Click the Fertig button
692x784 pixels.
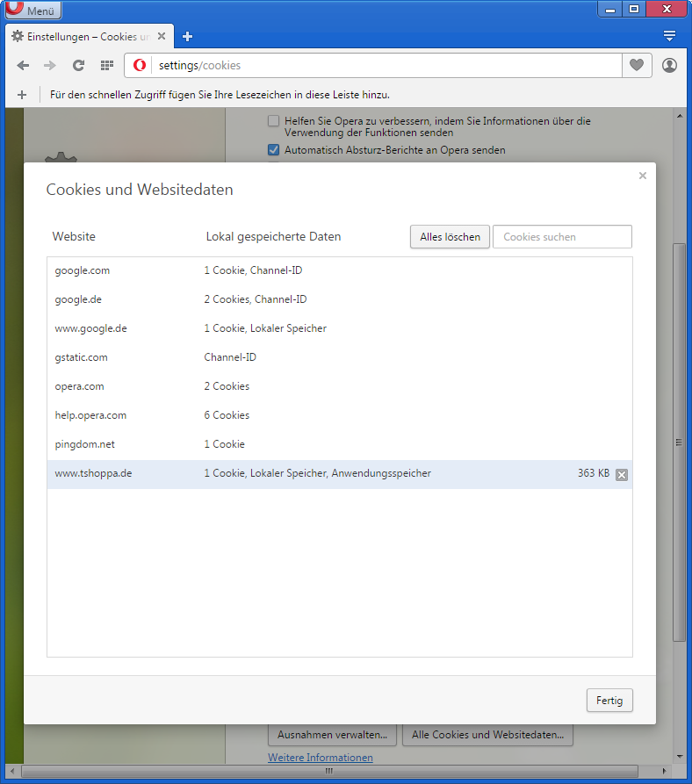(x=609, y=700)
